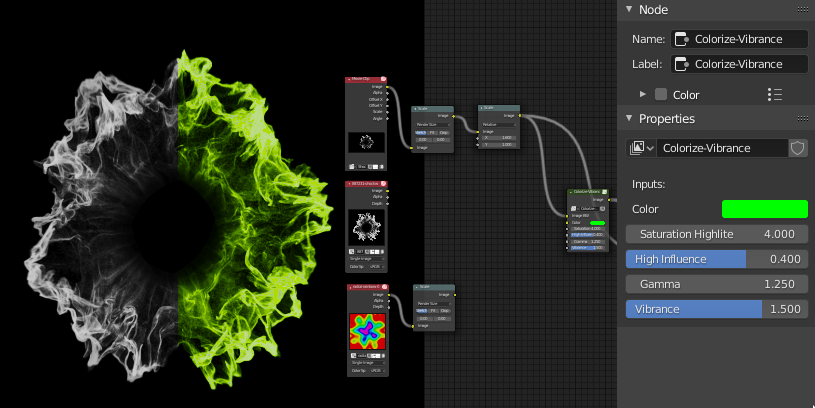This screenshot has width=815, height=408.
Task: Collapse the Node panel
Action: (629, 10)
